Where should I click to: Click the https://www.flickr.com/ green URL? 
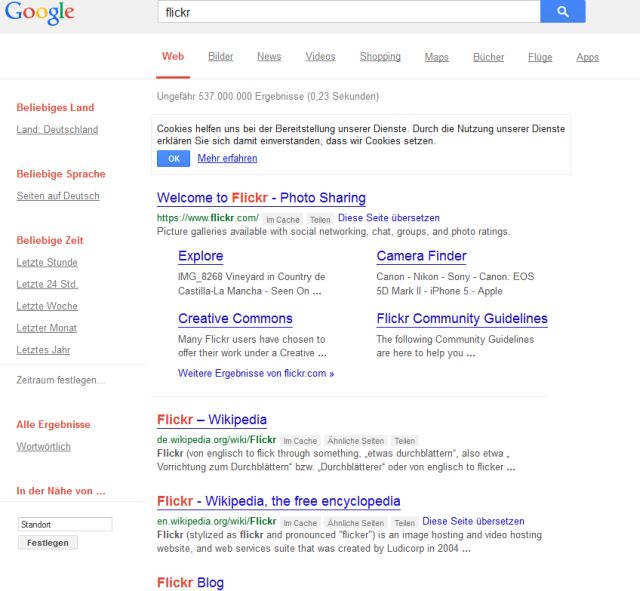pos(208,218)
